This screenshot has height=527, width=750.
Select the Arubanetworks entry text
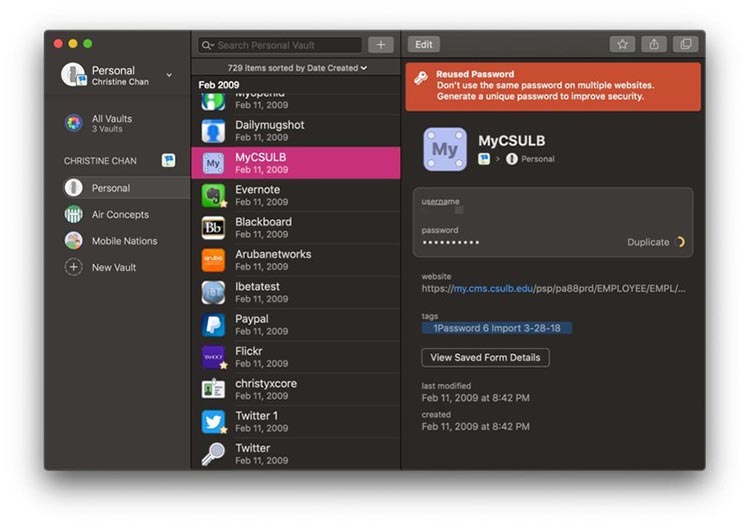(x=273, y=254)
